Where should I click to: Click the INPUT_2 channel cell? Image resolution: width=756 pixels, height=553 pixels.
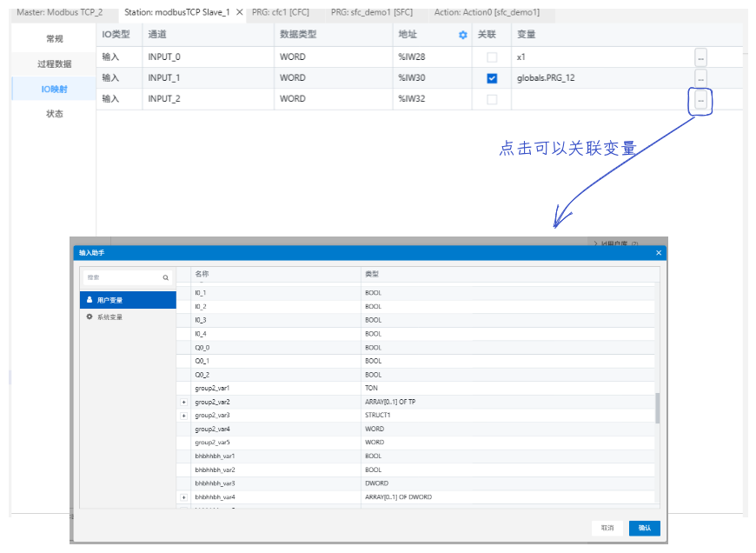[x=209, y=99]
